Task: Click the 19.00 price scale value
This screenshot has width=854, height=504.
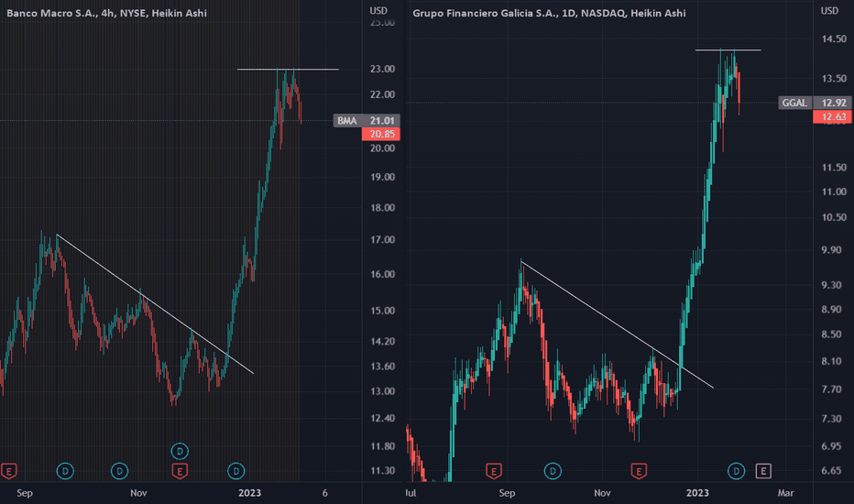Action: 382,177
